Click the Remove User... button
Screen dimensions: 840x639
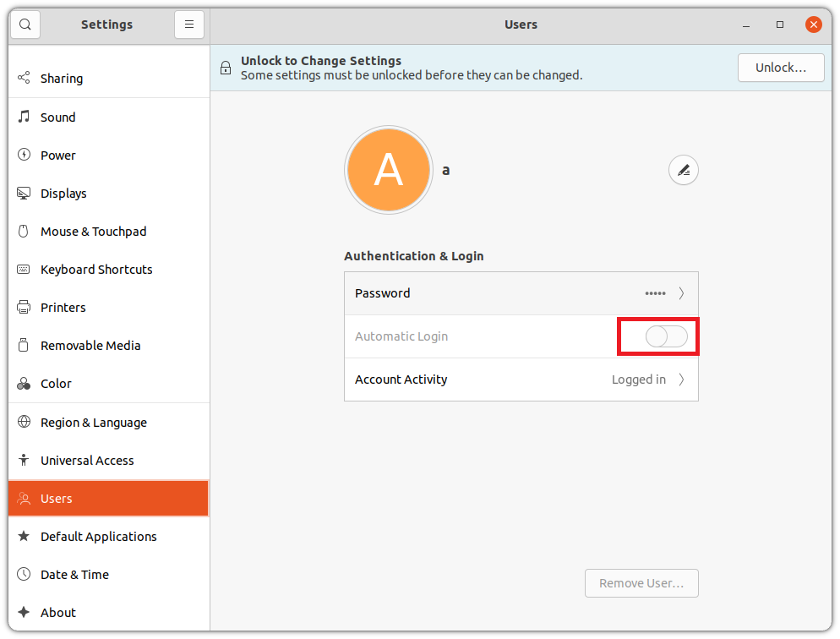pos(641,582)
